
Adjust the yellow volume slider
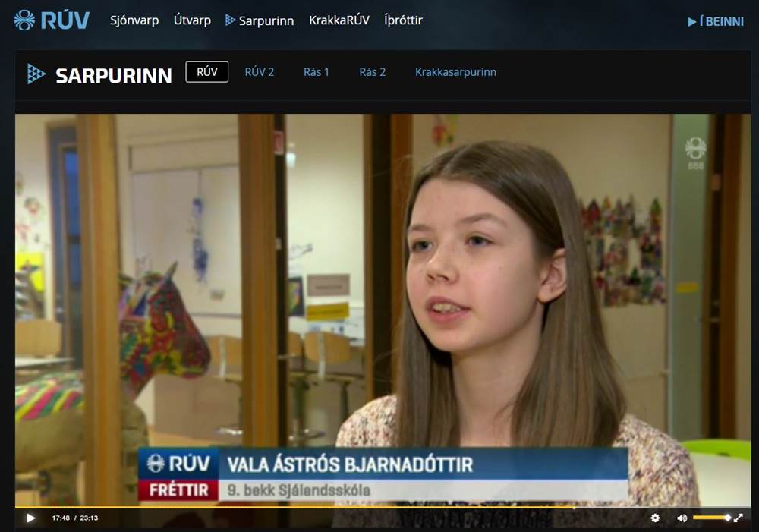pos(711,518)
